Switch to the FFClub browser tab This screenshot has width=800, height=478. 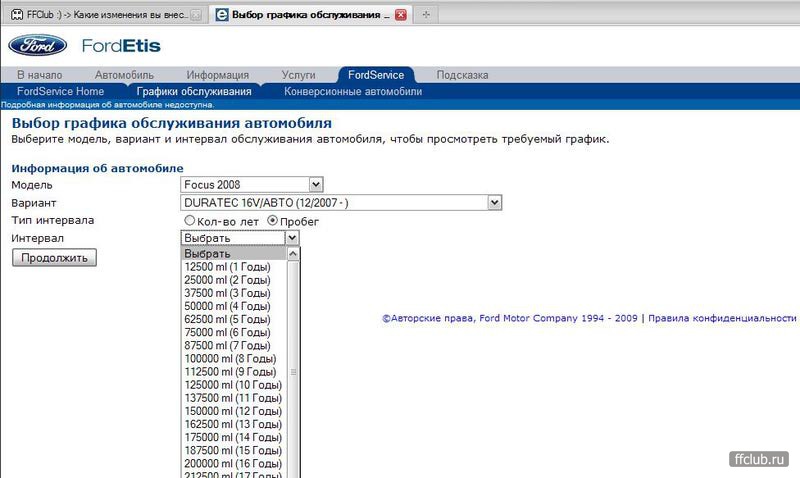[106, 15]
